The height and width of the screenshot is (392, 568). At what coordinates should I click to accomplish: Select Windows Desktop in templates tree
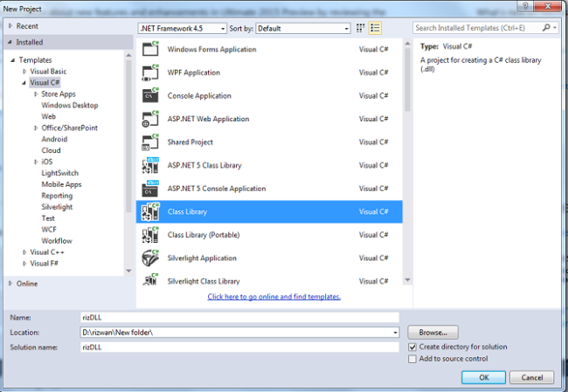(x=70, y=106)
